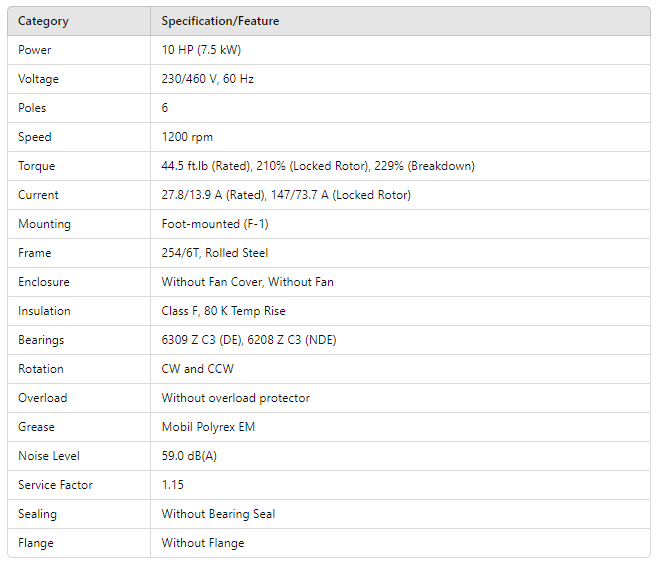Click the Enclosure row label
The width and height of the screenshot is (658, 565).
coord(44,282)
